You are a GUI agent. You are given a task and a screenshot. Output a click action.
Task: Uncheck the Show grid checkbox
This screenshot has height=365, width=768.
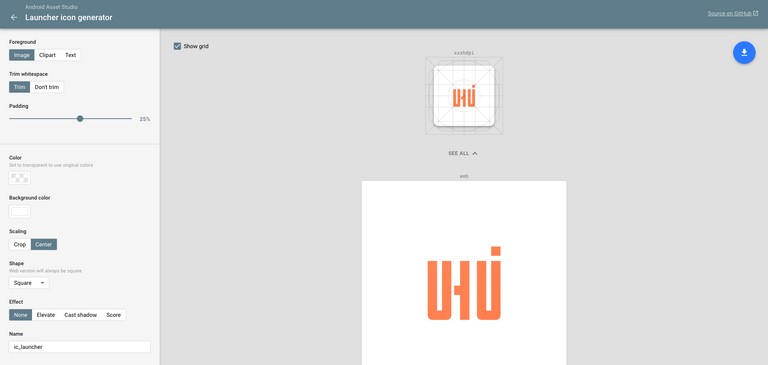pos(177,46)
